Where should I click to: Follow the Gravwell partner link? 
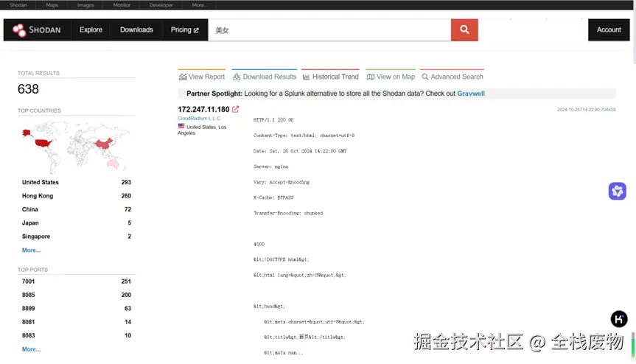click(x=471, y=94)
